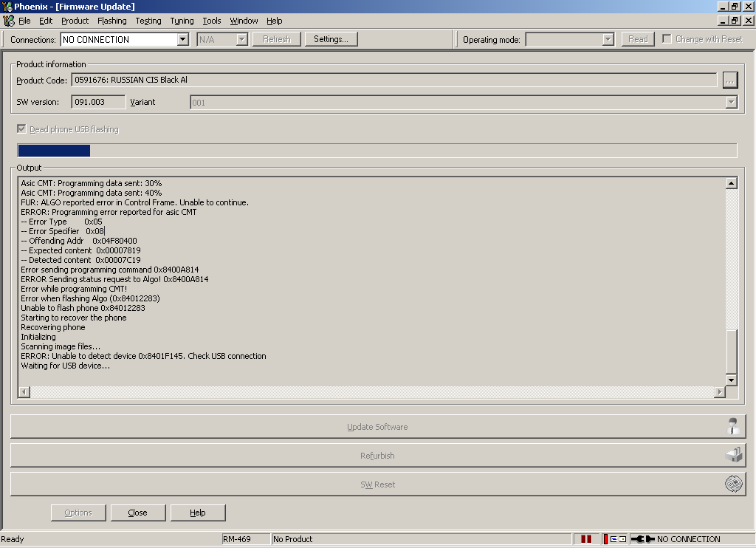Click the red and blue connection status bar icon
This screenshot has height=548, width=756.
615,539
